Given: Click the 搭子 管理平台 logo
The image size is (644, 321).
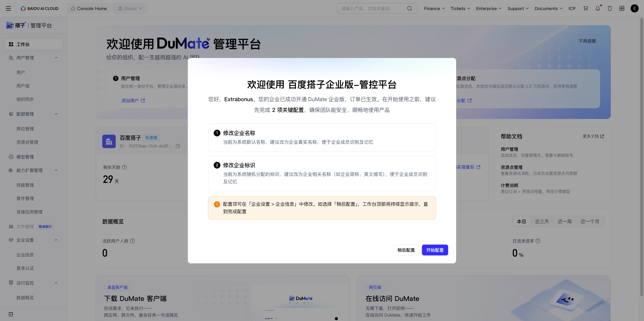Looking at the screenshot, I should pyautogui.click(x=29, y=25).
